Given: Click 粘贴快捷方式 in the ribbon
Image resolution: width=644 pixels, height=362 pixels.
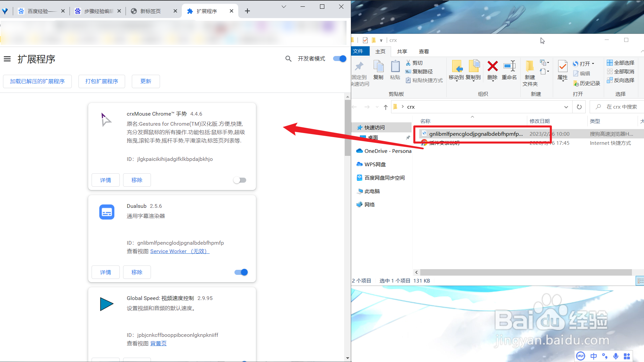Looking at the screenshot, I should click(424, 80).
